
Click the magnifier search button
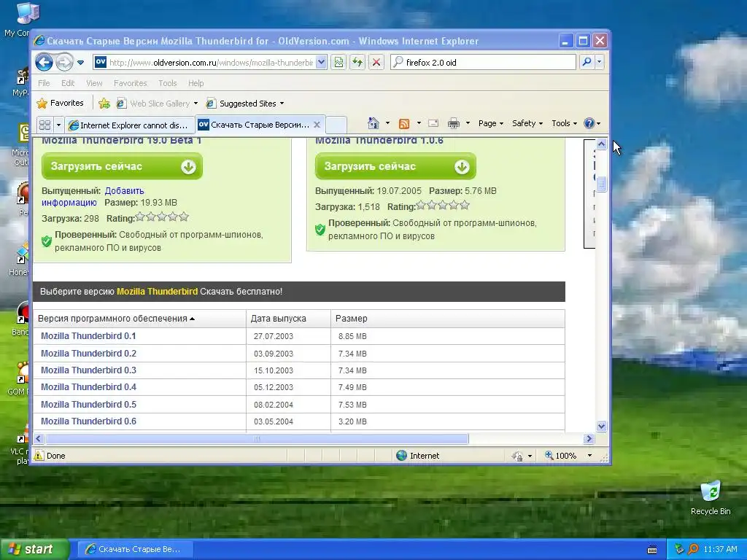587,62
